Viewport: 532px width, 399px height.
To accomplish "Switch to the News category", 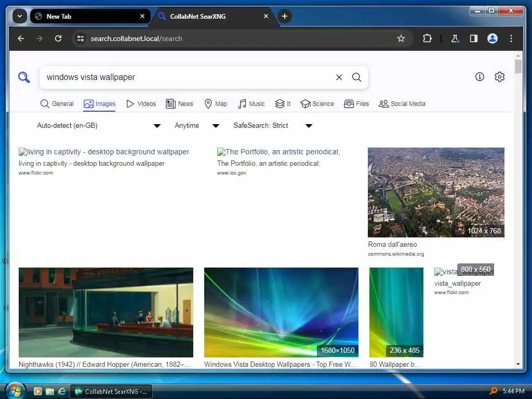I will (179, 104).
